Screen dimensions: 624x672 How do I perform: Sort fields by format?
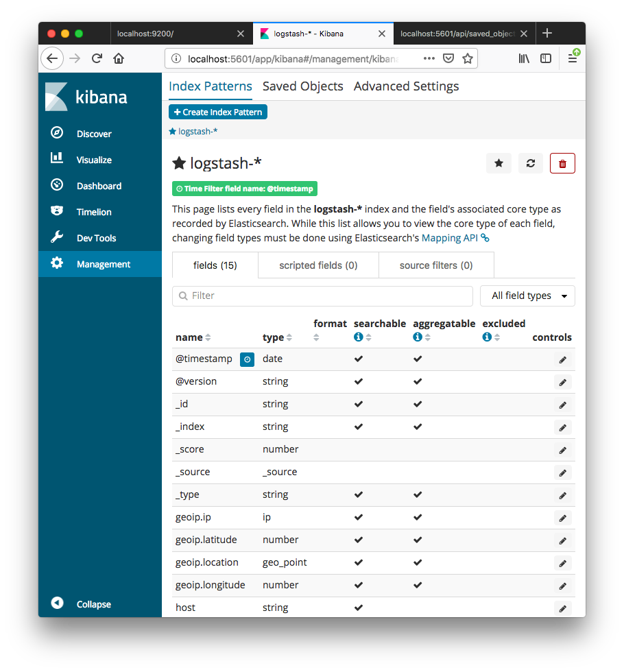316,337
